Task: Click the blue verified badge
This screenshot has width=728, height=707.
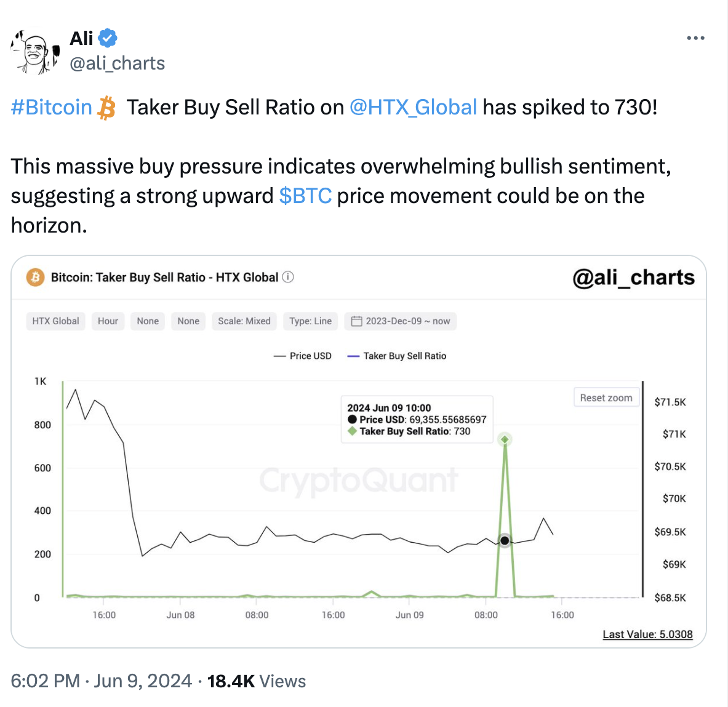Action: pyautogui.click(x=108, y=38)
